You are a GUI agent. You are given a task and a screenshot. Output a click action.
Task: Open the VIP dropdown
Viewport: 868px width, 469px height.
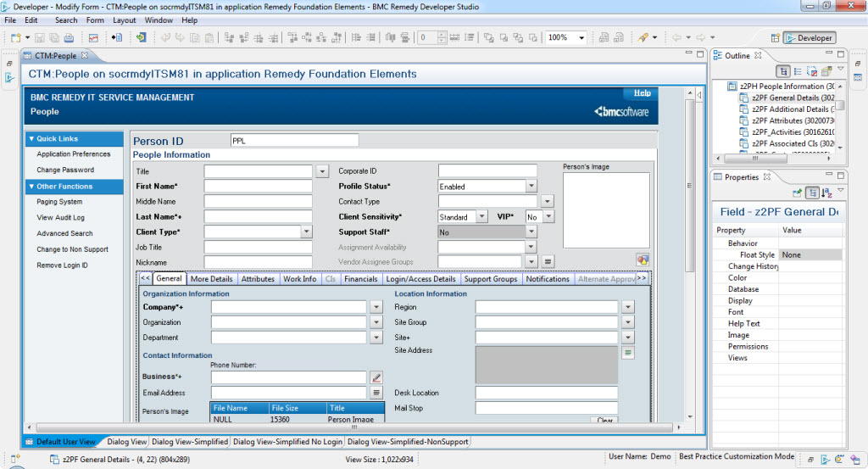click(x=548, y=216)
